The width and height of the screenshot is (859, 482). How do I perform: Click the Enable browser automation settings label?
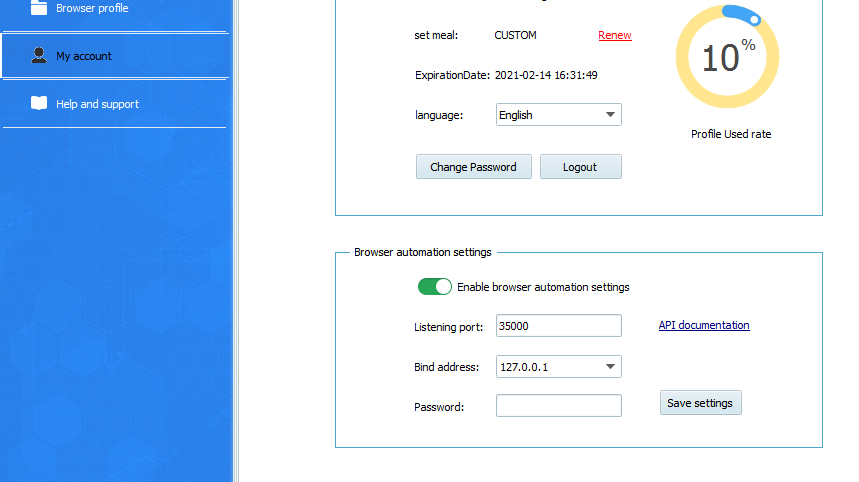tap(543, 287)
